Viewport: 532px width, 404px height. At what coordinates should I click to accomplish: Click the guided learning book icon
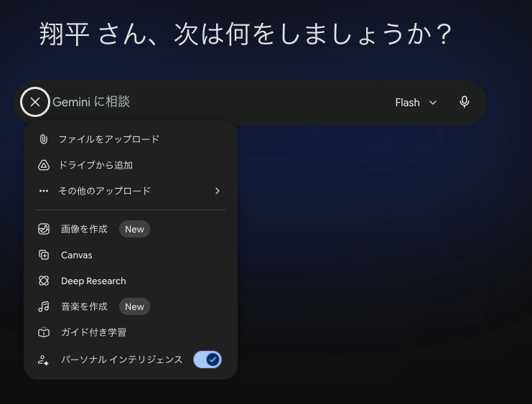43,332
